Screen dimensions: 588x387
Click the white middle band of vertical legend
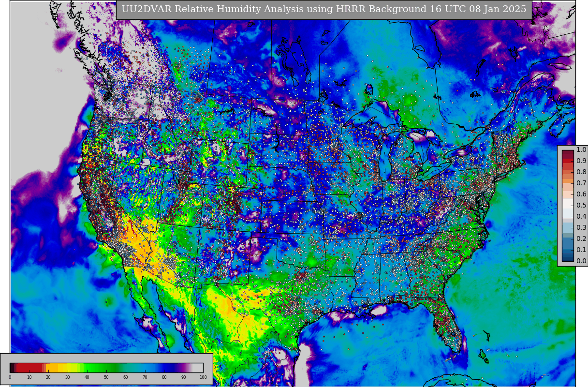[x=568, y=204]
